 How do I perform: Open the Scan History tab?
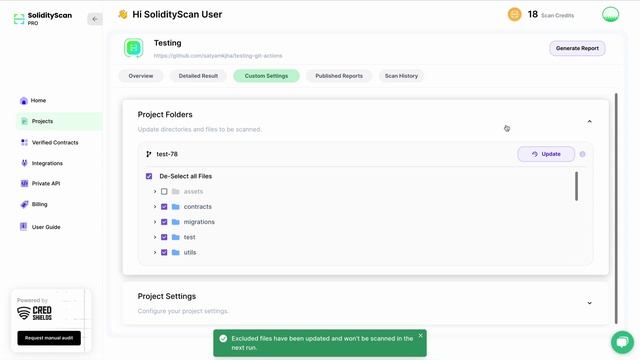coord(401,76)
